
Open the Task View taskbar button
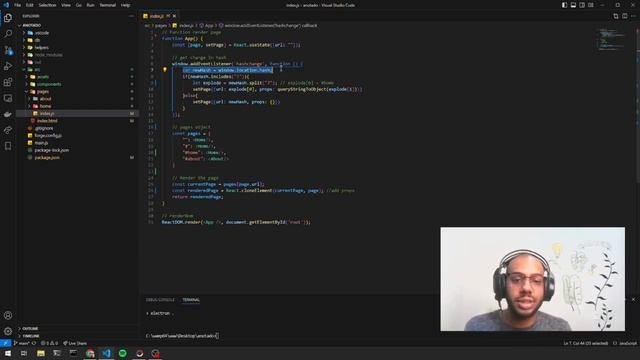[24, 353]
